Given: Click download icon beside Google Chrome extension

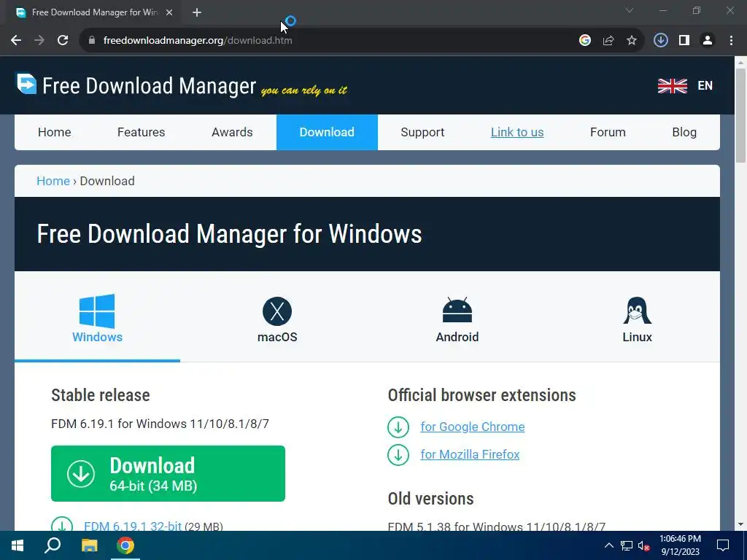Looking at the screenshot, I should coord(398,427).
